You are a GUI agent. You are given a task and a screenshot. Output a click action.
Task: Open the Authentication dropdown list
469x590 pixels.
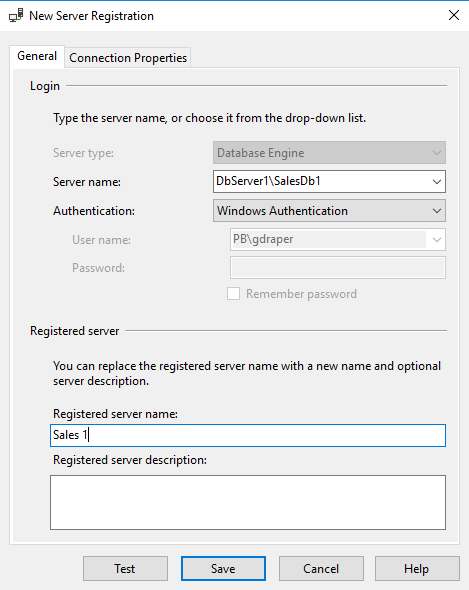click(x=329, y=211)
